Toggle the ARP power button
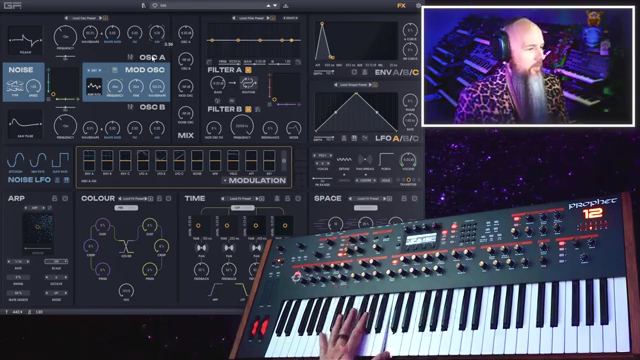Image resolution: width=640 pixels, height=360 pixels. [x=65, y=198]
